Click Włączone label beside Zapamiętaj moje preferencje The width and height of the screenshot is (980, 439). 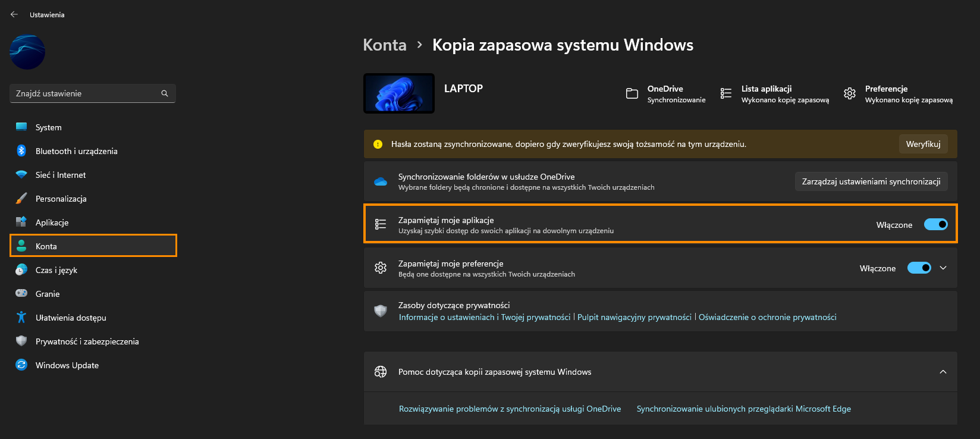[878, 268]
